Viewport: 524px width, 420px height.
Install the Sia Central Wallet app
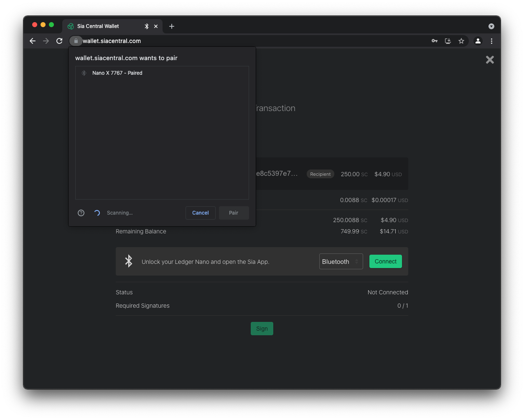pos(448,41)
